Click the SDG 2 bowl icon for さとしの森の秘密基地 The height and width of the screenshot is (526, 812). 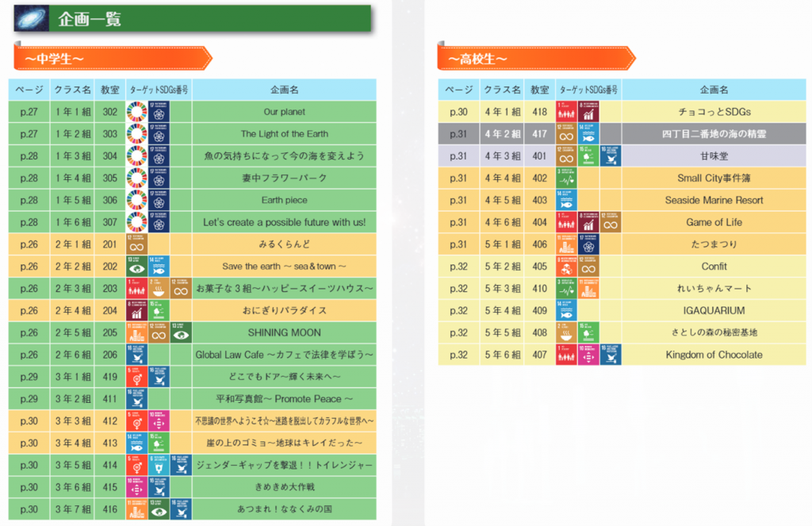(566, 332)
